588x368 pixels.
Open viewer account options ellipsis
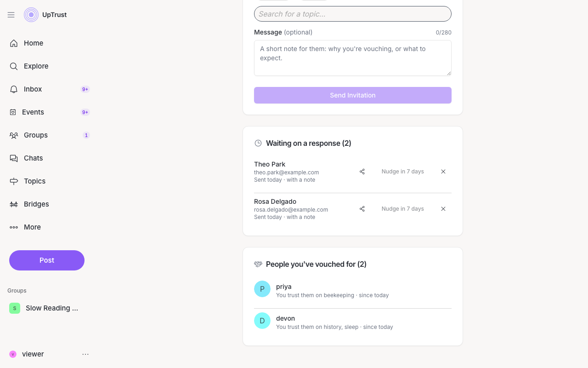(85, 354)
